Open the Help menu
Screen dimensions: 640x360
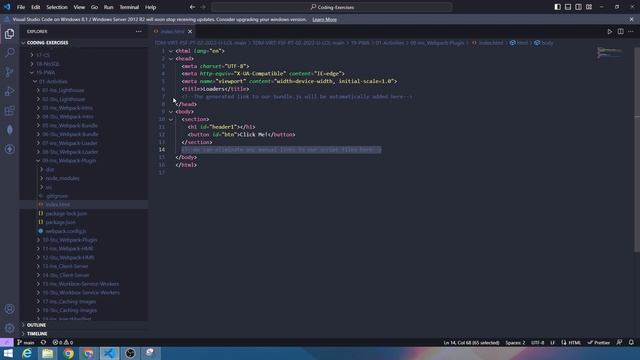point(151,7)
